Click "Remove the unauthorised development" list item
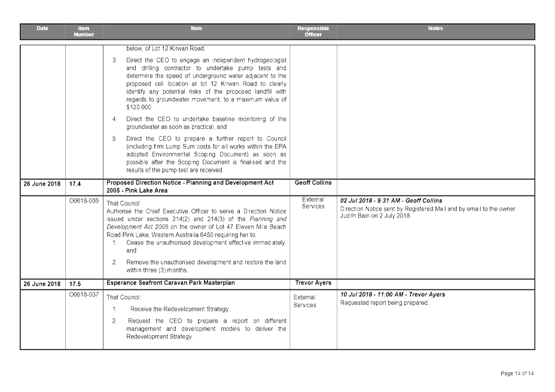The width and height of the screenshot is (555, 392). tap(206, 266)
